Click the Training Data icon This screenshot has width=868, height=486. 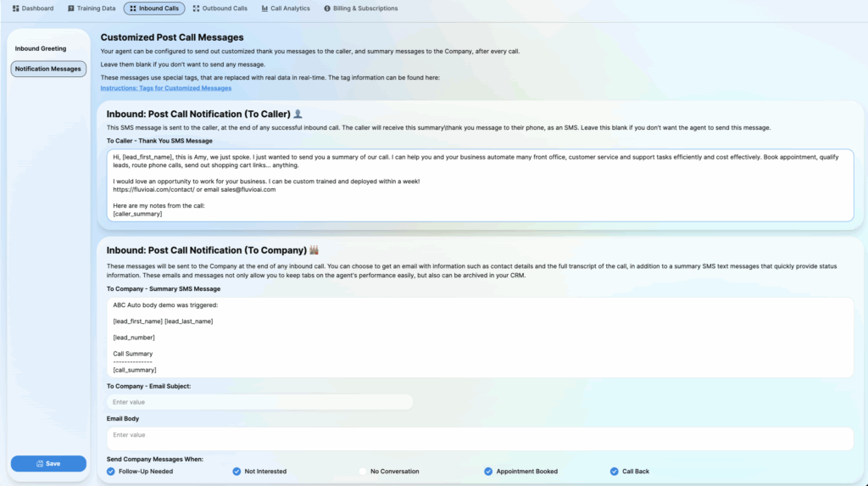(x=71, y=8)
